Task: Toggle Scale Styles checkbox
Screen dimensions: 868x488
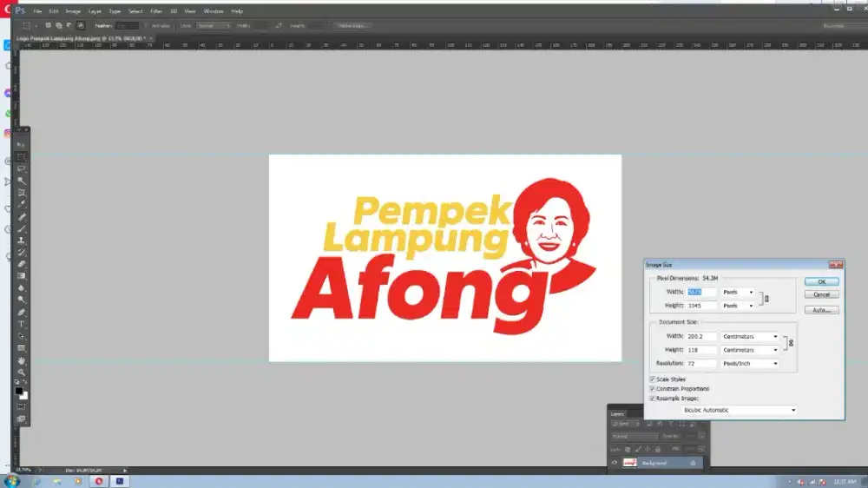Action: (652, 379)
